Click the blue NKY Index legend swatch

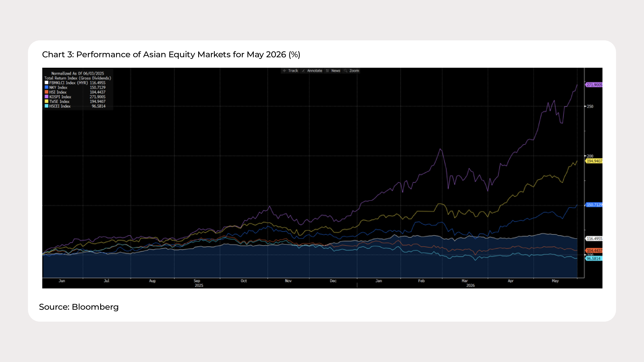click(x=46, y=87)
